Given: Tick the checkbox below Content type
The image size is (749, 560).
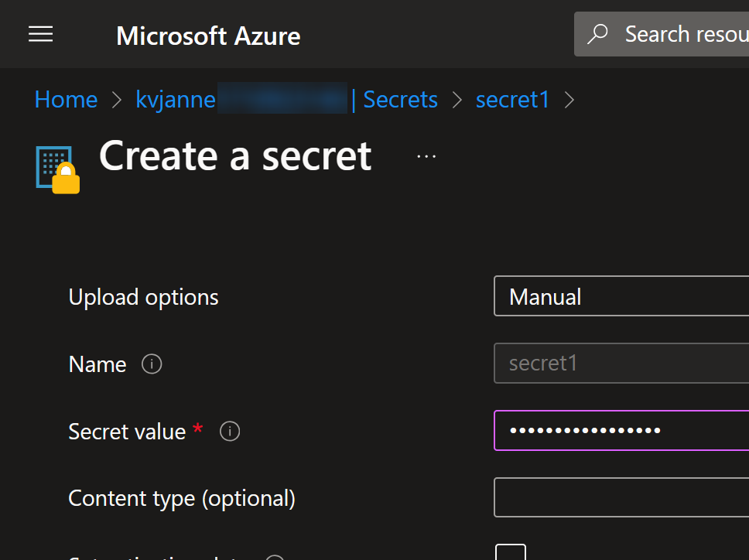Looking at the screenshot, I should (511, 552).
